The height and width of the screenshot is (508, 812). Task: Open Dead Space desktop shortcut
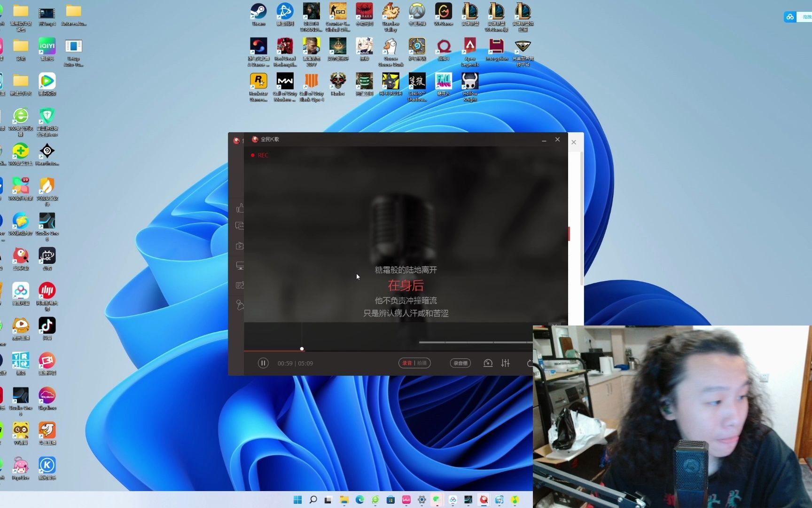point(364,85)
